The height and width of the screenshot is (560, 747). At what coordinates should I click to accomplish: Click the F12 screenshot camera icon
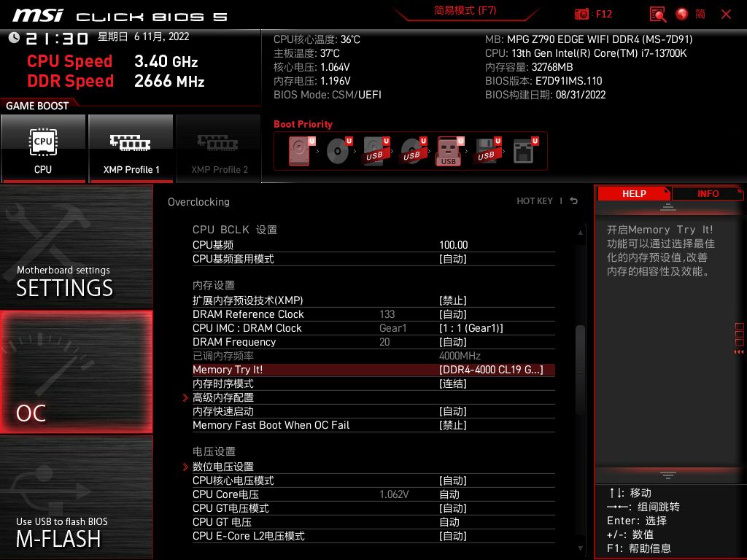tap(581, 14)
